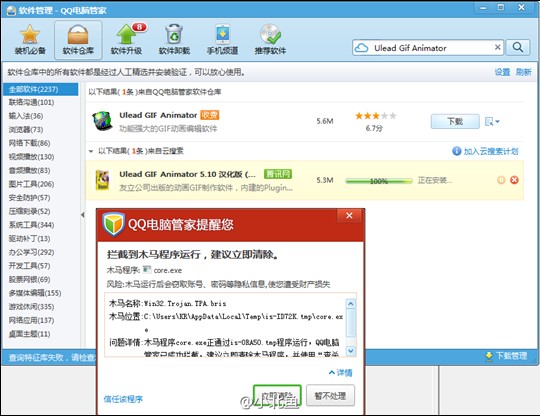
Task: Click the green 立即清除 button
Action: (x=277, y=395)
